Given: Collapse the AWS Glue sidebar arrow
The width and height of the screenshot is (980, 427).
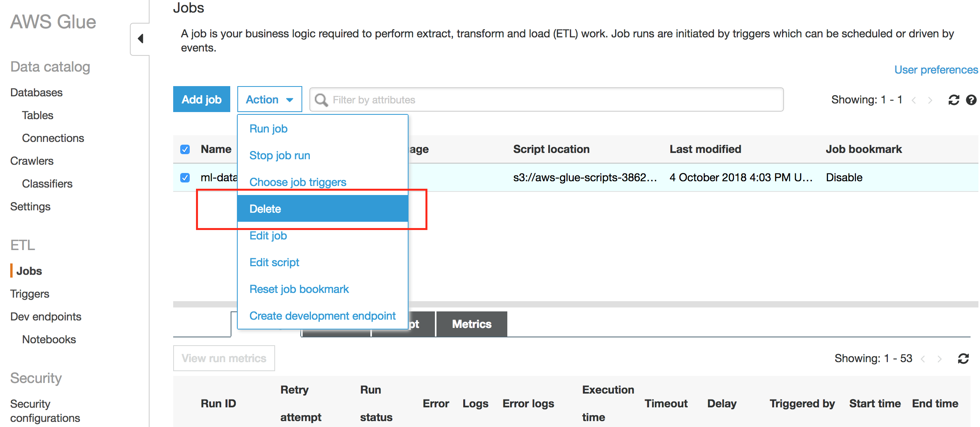Looking at the screenshot, I should click(x=140, y=39).
